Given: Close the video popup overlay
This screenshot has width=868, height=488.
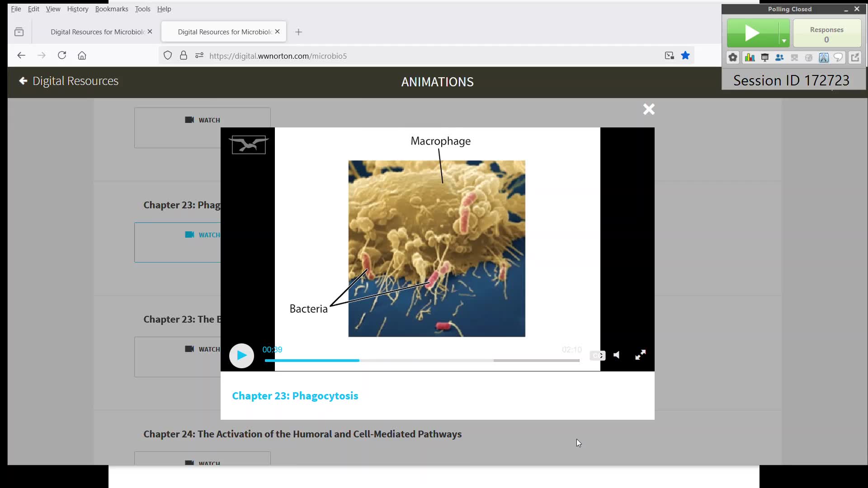Looking at the screenshot, I should (649, 109).
